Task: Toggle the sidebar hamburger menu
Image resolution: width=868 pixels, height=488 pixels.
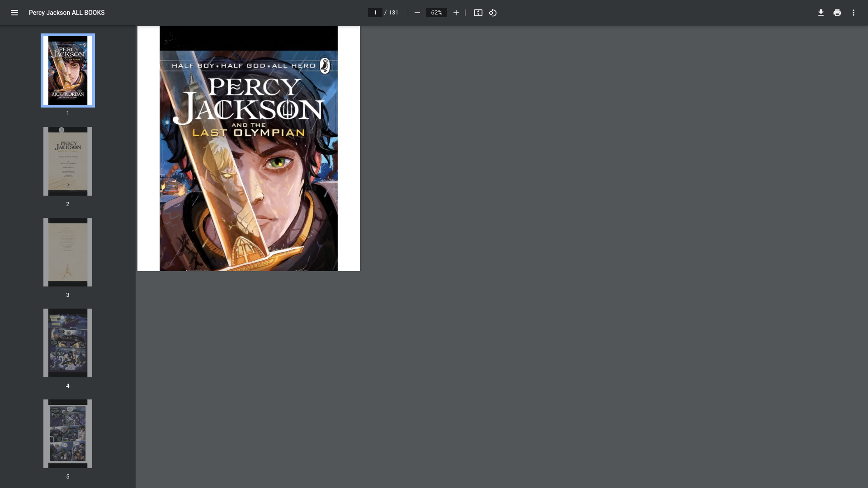Action: tap(14, 13)
